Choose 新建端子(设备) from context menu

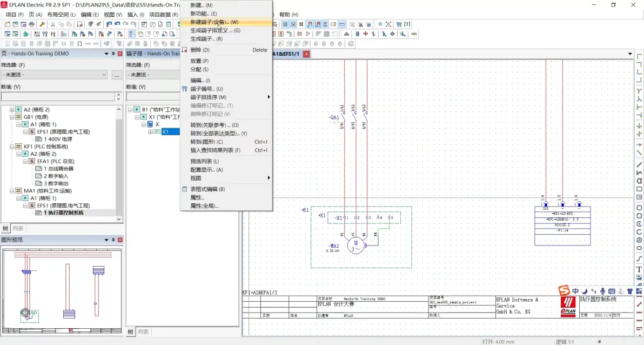tap(214, 22)
